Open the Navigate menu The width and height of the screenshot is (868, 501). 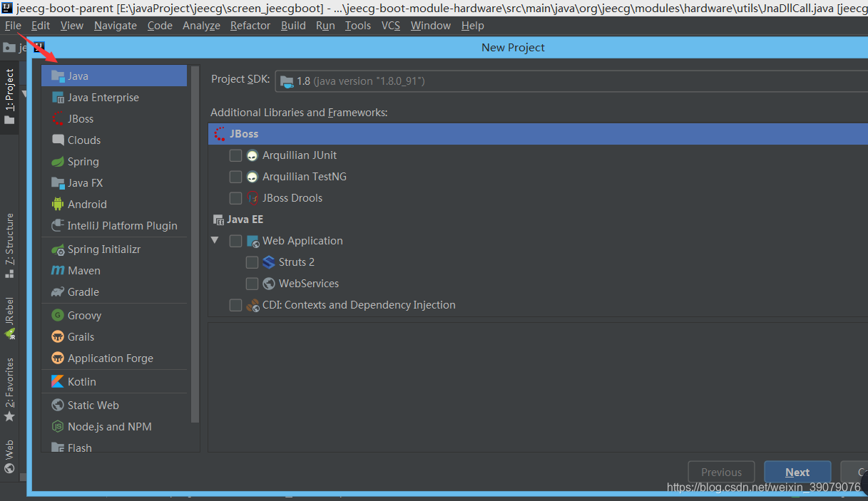click(116, 26)
